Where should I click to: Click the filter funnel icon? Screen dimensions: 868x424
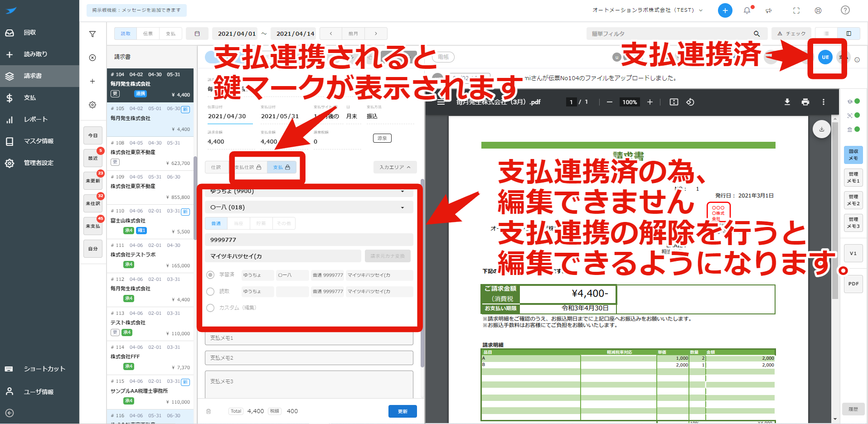click(x=92, y=34)
